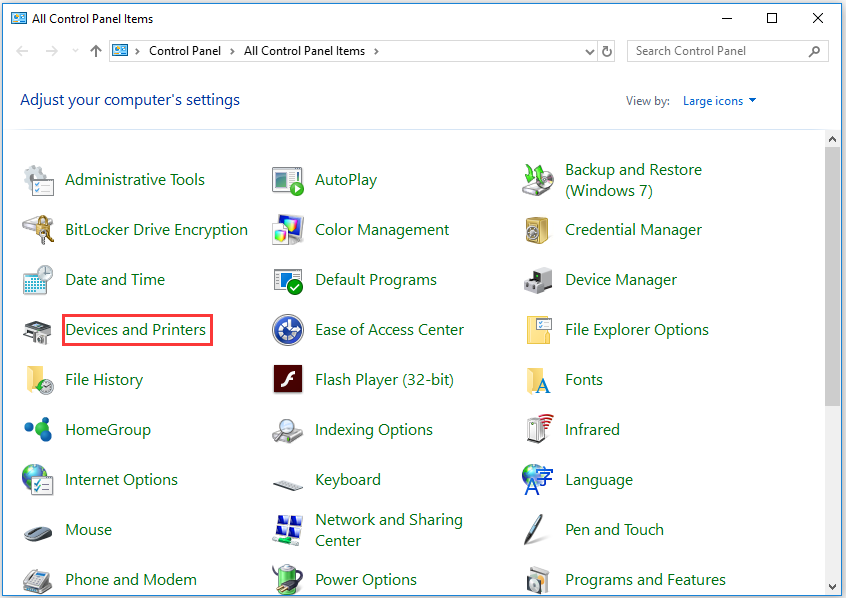Image resolution: width=846 pixels, height=598 pixels.
Task: Launch BitLocker Drive Encryption
Action: tap(156, 229)
